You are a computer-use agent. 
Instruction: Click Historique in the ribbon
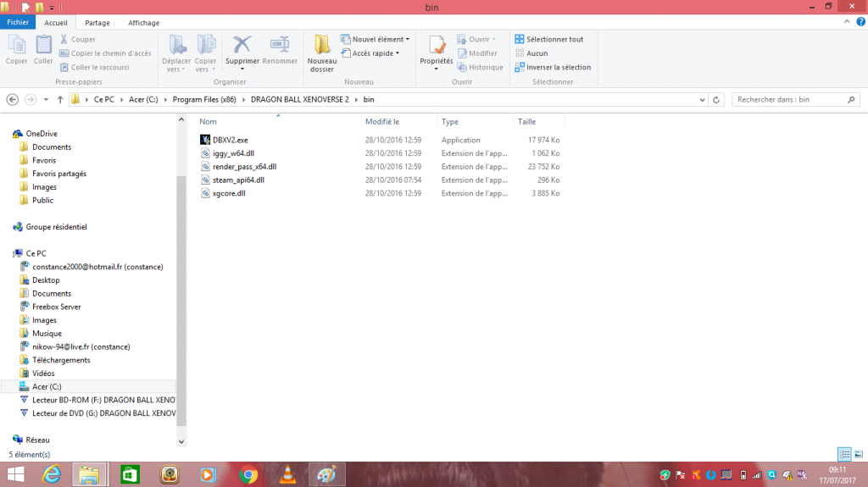(480, 67)
